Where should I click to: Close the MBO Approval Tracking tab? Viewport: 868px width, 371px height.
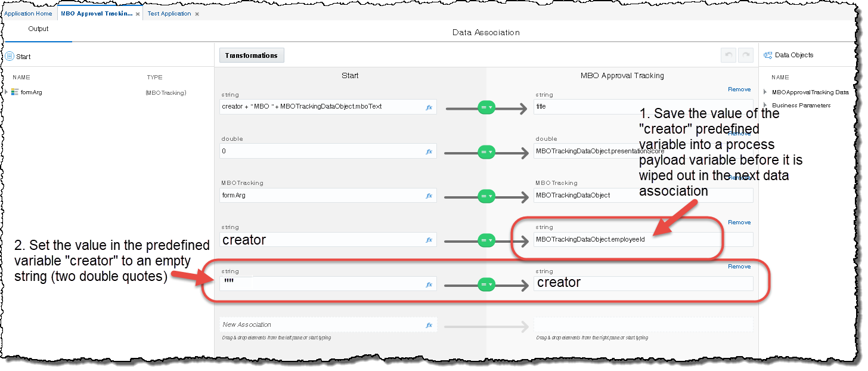[138, 14]
